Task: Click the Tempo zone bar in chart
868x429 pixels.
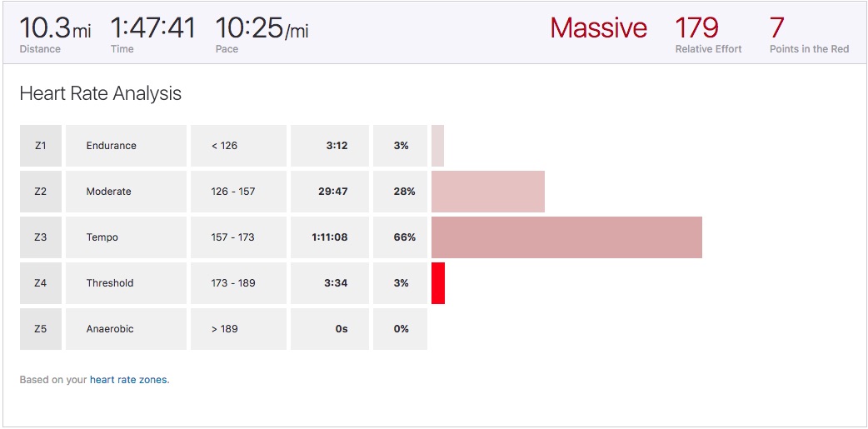Action: tap(566, 237)
